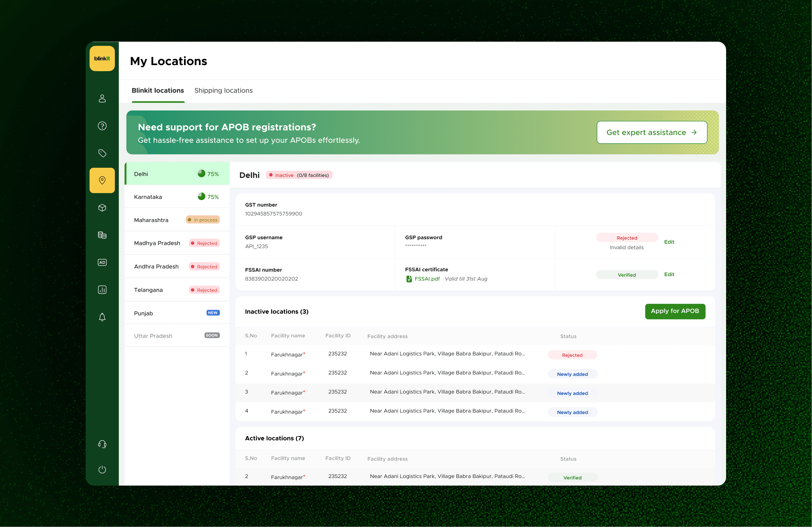Click the coins stack sidebar icon
Screen dimensions: 812x527
point(102,235)
